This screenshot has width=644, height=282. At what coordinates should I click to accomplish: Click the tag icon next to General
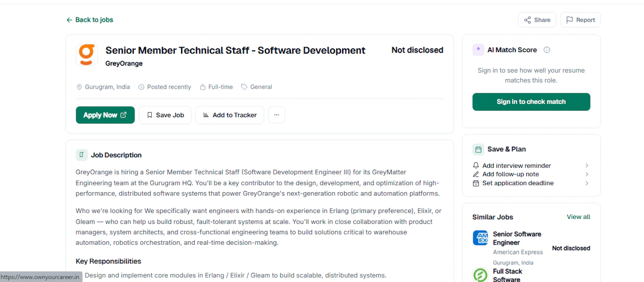pos(244,87)
